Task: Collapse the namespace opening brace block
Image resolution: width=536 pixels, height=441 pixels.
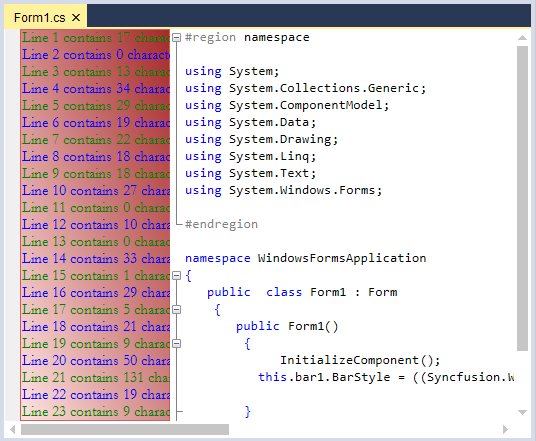Action: point(176,275)
